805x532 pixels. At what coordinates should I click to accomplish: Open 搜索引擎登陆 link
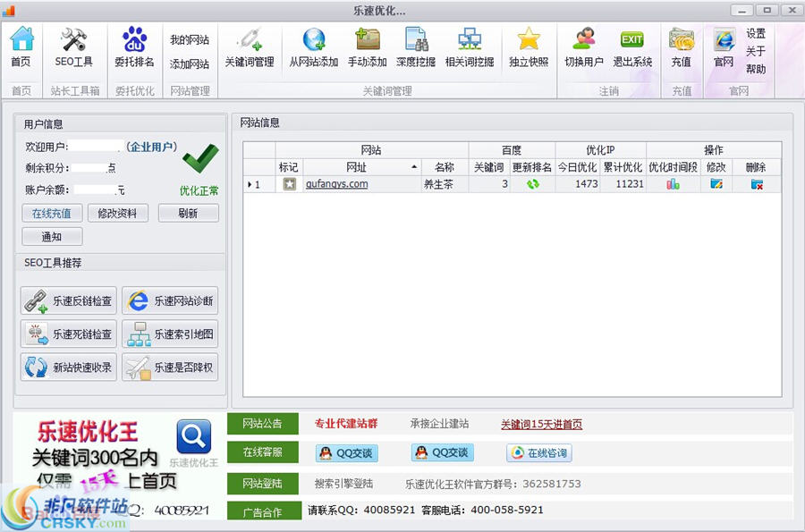pos(343,484)
